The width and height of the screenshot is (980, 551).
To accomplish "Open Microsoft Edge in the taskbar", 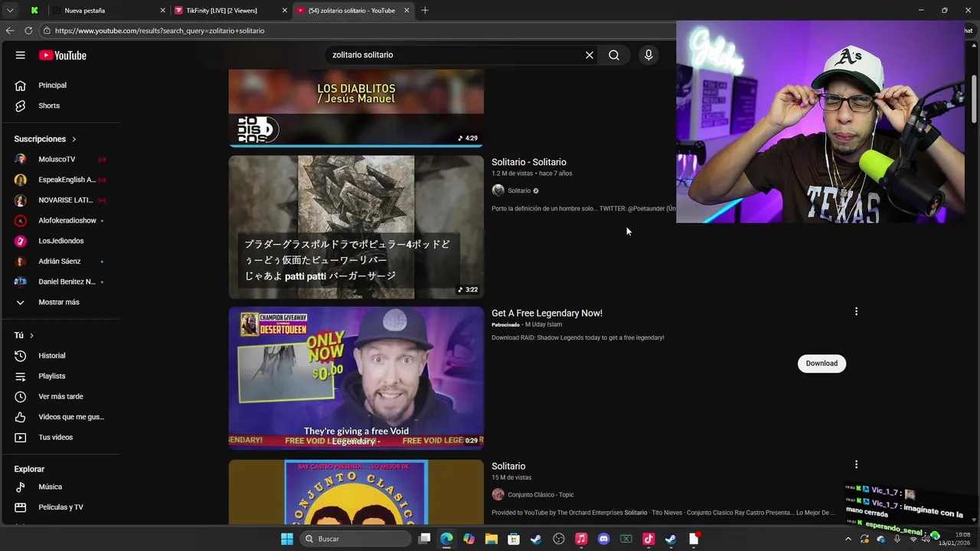I will (x=446, y=539).
